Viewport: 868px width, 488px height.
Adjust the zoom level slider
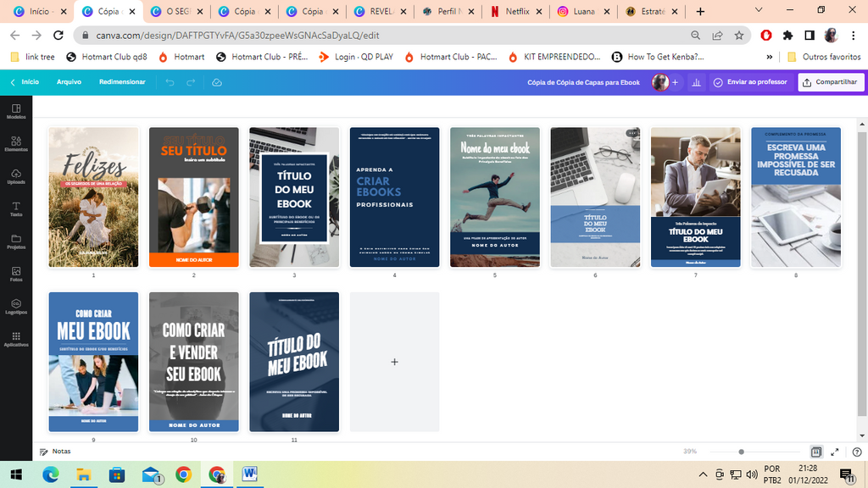tap(741, 452)
